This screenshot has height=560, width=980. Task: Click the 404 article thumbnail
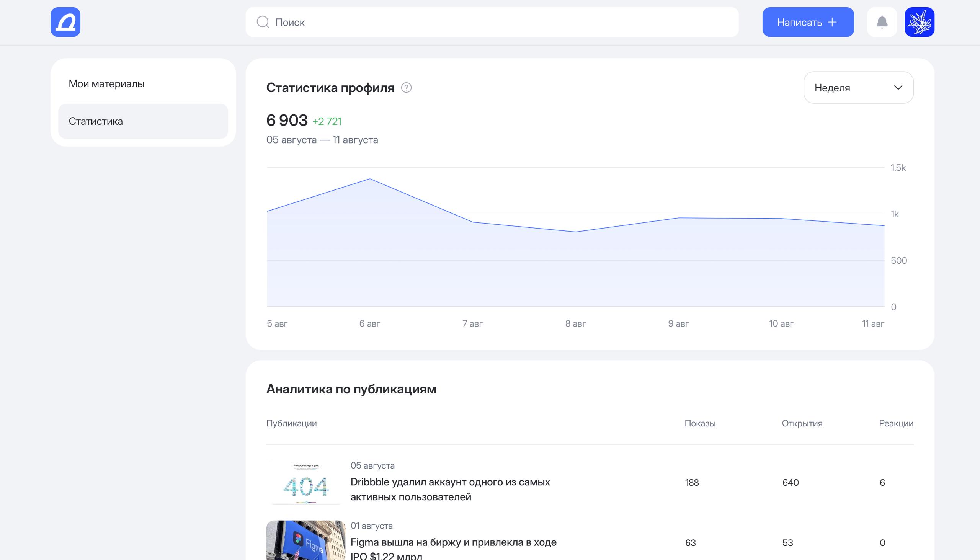pos(306,482)
